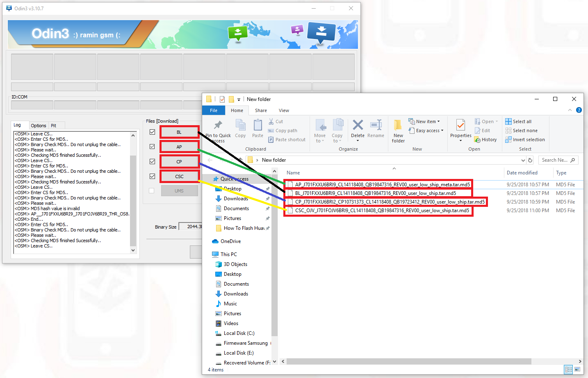The height and width of the screenshot is (378, 588).
Task: Click the Log tab in Odin3
Action: point(17,125)
